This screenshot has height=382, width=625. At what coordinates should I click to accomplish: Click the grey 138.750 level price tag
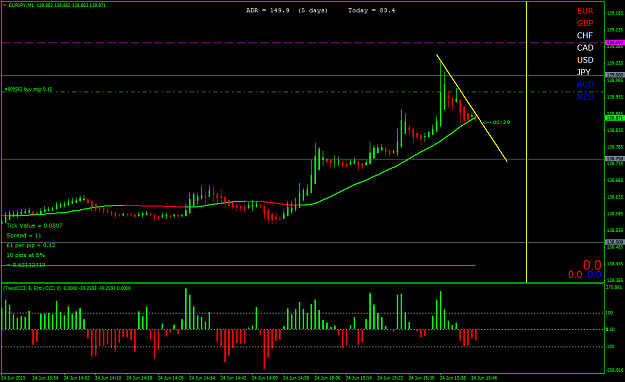tap(614, 159)
